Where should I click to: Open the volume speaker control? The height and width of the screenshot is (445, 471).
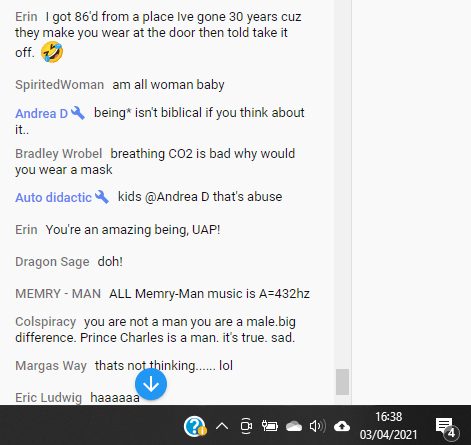pos(317,426)
